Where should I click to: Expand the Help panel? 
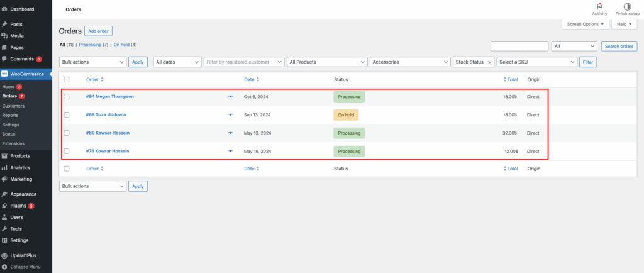tap(625, 25)
